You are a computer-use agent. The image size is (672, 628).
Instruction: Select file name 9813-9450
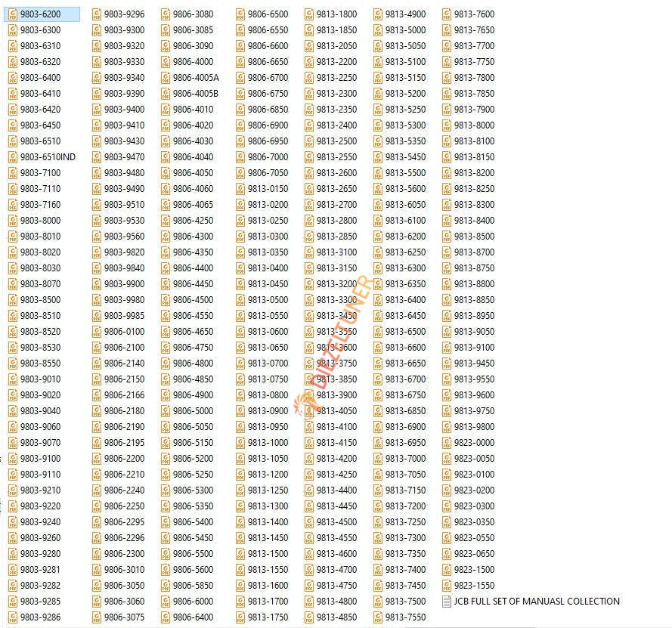474,363
